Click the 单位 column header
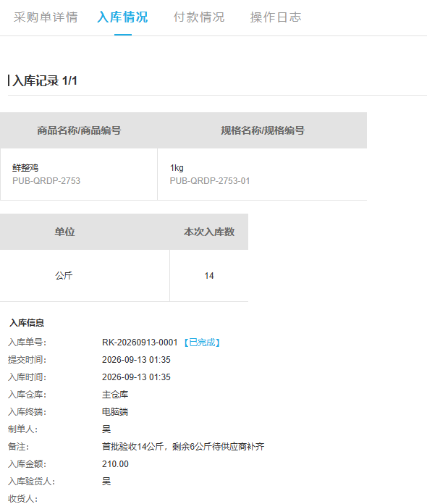This screenshot has width=427, height=504. 64,232
